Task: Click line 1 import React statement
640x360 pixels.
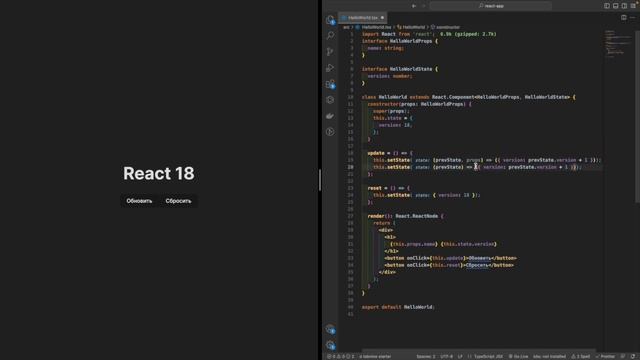Action: pyautogui.click(x=398, y=34)
